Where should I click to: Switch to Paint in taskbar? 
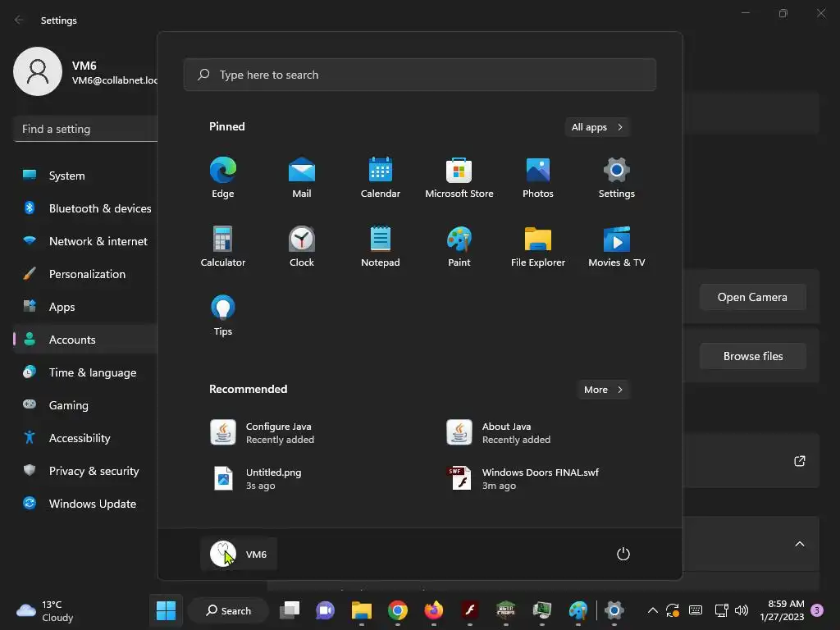[x=578, y=610]
